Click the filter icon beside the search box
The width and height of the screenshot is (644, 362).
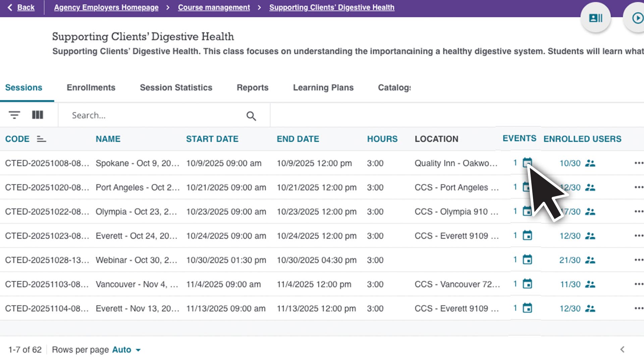click(x=14, y=115)
